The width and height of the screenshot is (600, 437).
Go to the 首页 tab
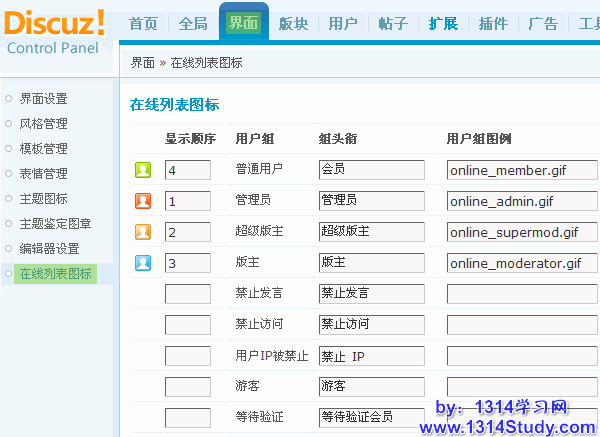[143, 23]
